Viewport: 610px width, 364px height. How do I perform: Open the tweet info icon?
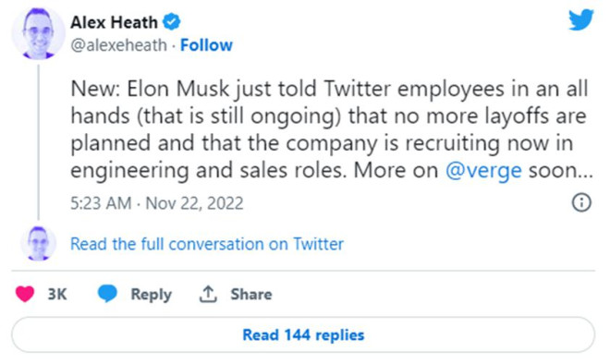581,202
